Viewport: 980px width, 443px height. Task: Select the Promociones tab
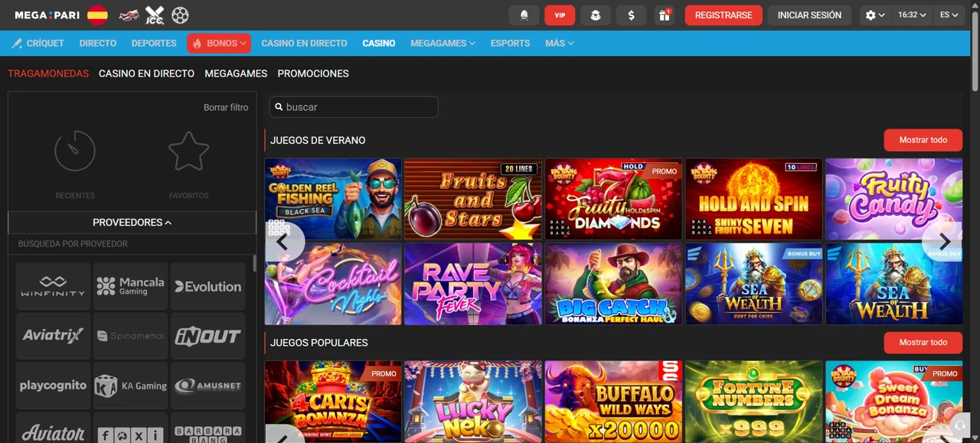pyautogui.click(x=313, y=73)
